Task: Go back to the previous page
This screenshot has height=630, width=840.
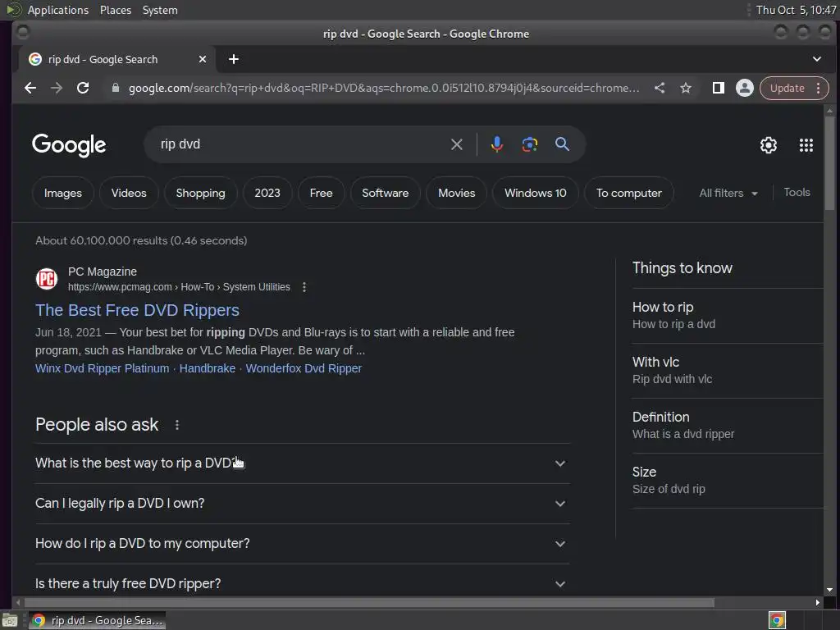Action: coord(30,88)
